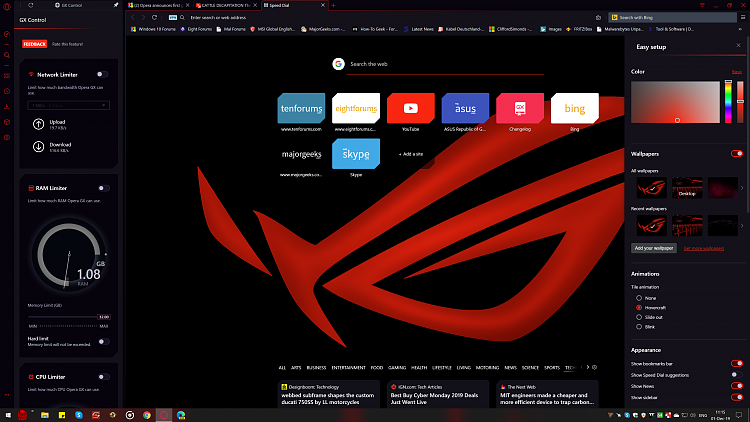Turn off the Wallpapers toggle

click(737, 154)
